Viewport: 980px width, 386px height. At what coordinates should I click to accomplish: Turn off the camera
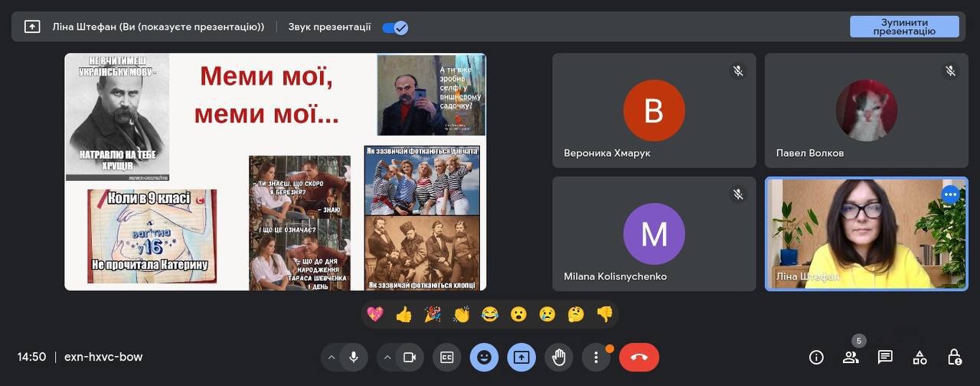[x=409, y=357]
